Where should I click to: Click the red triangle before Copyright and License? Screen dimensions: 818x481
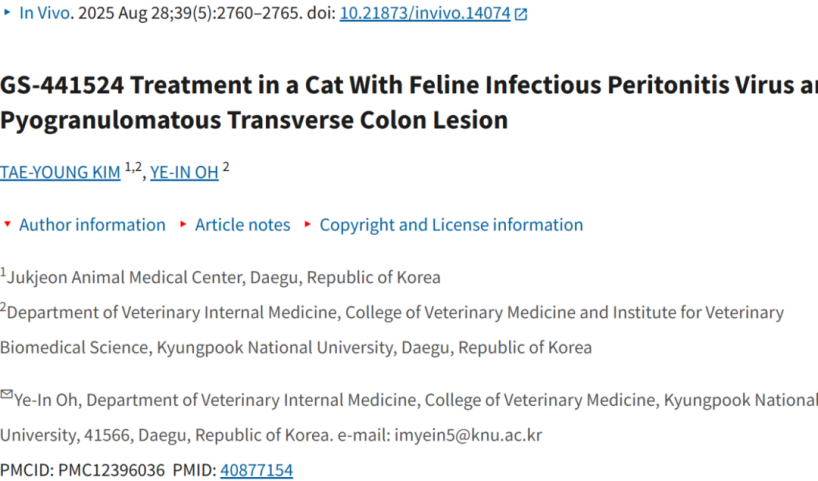308,224
